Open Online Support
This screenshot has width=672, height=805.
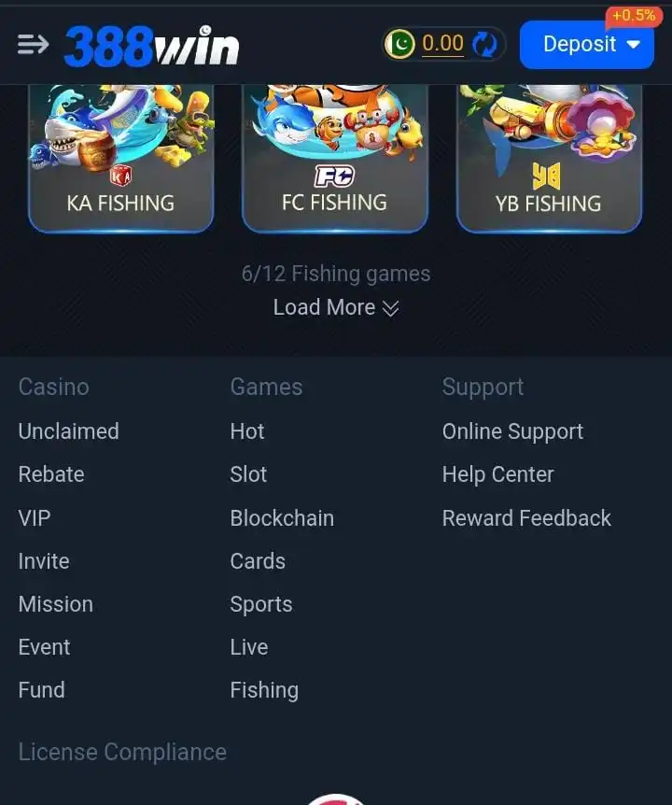[x=512, y=432]
